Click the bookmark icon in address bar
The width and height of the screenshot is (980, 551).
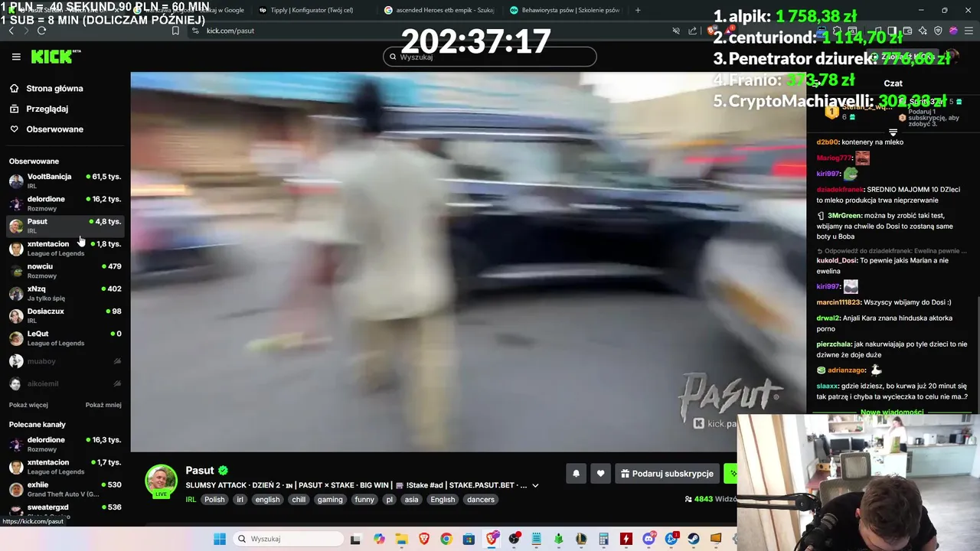(175, 31)
